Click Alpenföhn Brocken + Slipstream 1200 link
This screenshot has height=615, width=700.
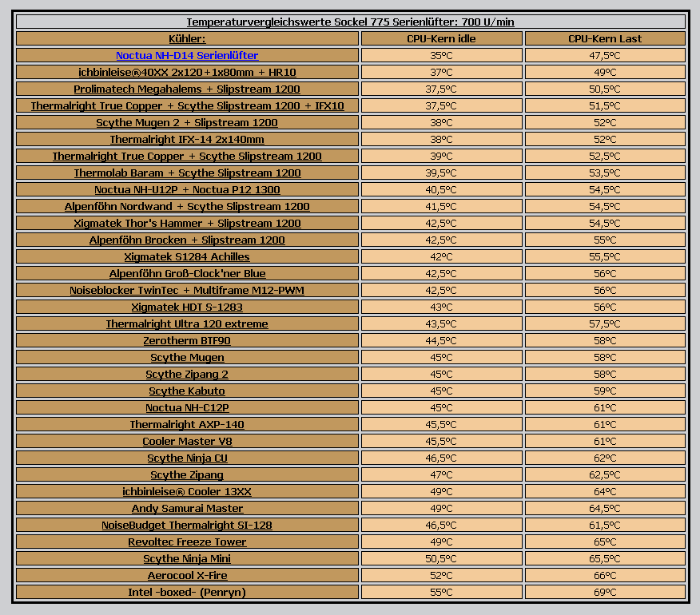coord(187,240)
